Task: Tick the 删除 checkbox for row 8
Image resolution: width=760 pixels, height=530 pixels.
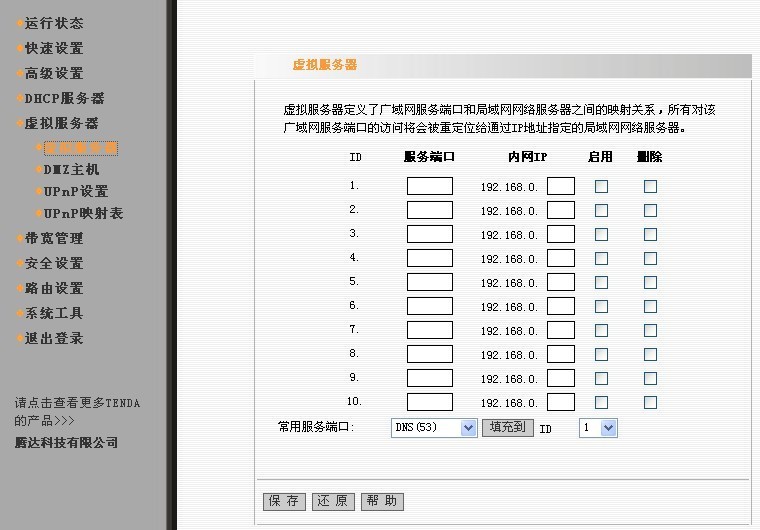Action: 650,354
